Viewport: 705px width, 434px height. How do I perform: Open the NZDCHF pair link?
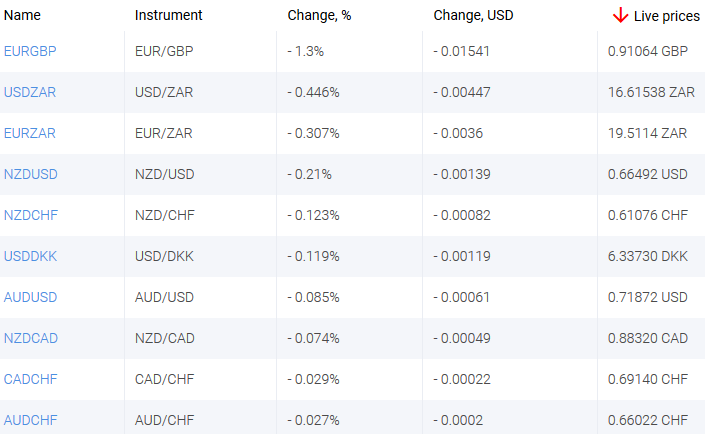(31, 215)
